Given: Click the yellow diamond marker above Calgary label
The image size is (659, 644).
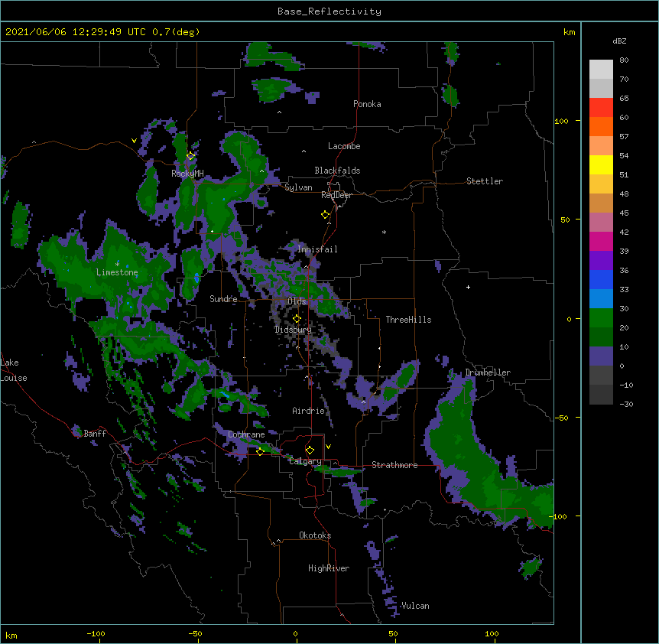Looking at the screenshot, I should [x=310, y=450].
